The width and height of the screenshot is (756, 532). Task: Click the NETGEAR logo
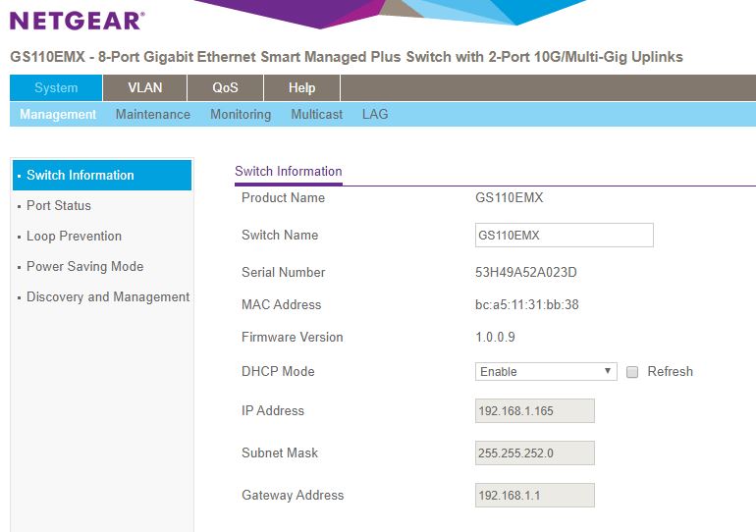(x=78, y=21)
